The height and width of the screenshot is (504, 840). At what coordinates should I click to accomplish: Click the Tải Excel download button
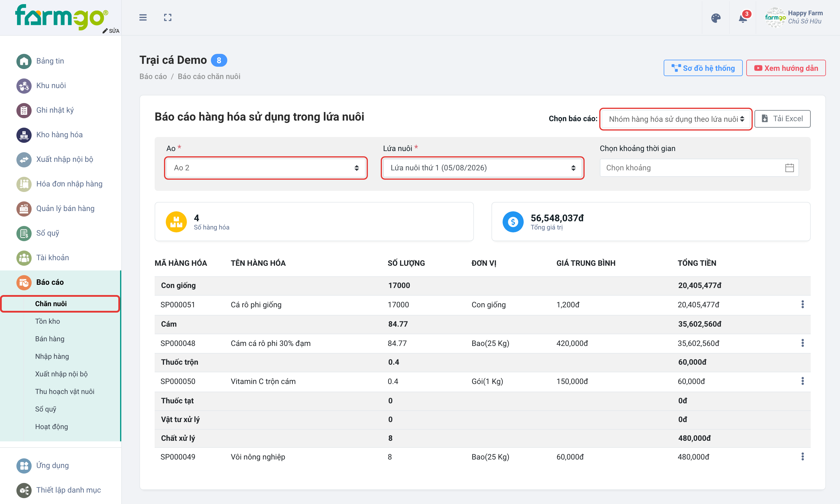(x=782, y=119)
